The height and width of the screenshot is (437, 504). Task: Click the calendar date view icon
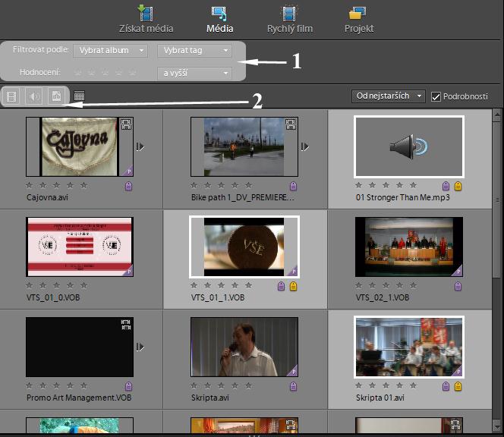point(79,96)
